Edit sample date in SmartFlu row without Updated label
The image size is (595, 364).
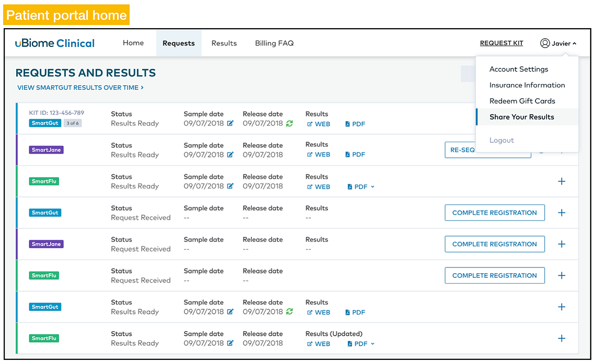click(x=230, y=186)
